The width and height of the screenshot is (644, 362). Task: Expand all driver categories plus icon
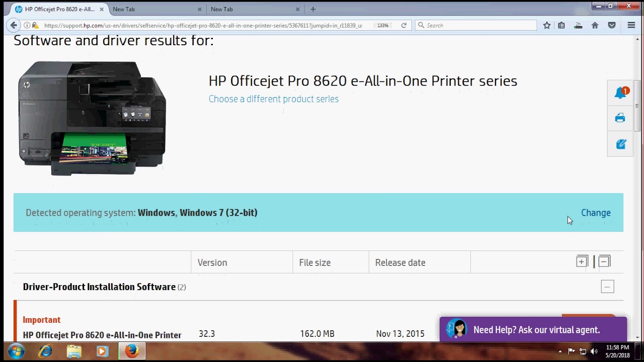[x=582, y=261]
